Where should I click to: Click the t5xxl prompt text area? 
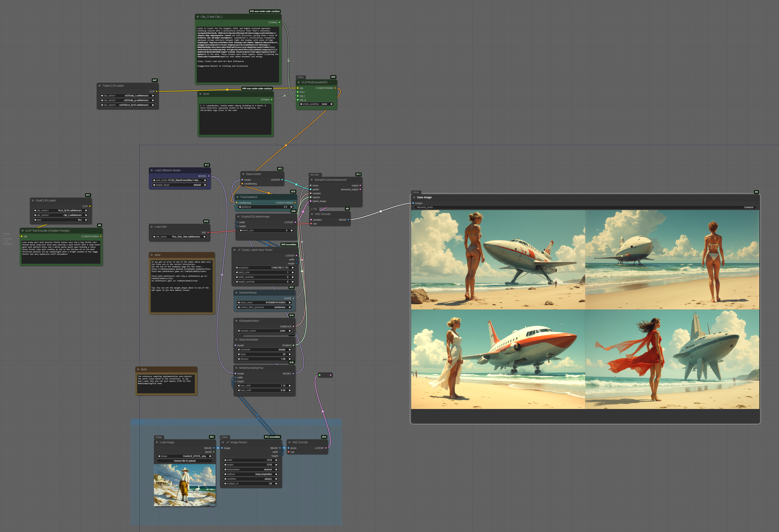tap(235, 119)
